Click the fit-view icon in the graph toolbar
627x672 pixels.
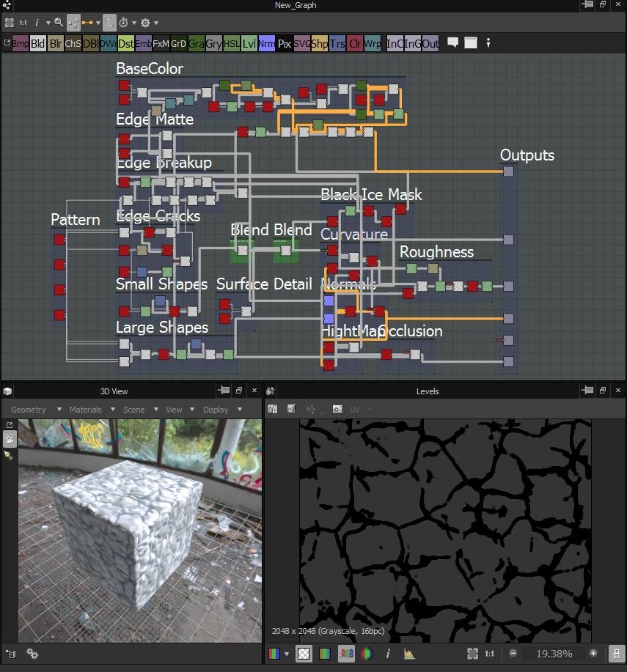coord(10,23)
